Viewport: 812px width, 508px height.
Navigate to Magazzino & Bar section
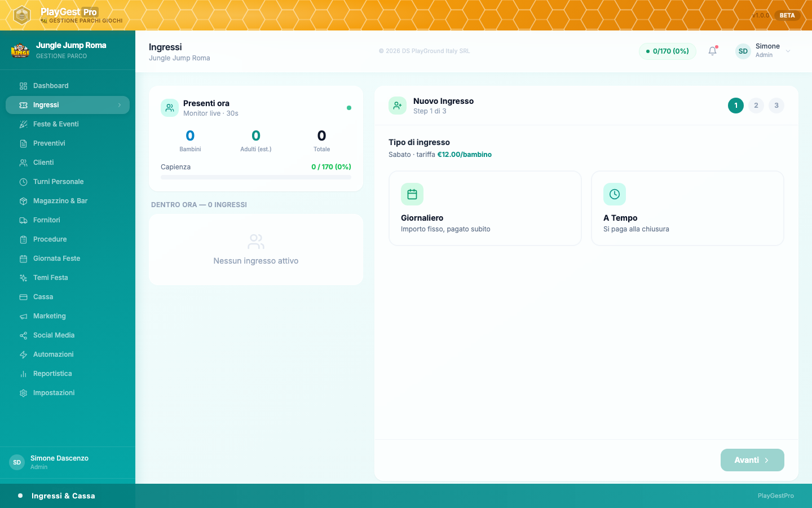click(60, 201)
